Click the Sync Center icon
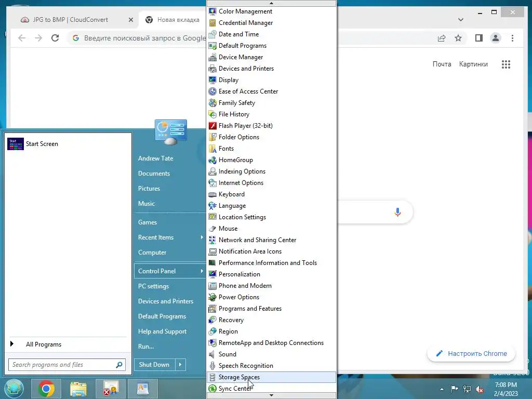This screenshot has width=532, height=399. (x=212, y=389)
